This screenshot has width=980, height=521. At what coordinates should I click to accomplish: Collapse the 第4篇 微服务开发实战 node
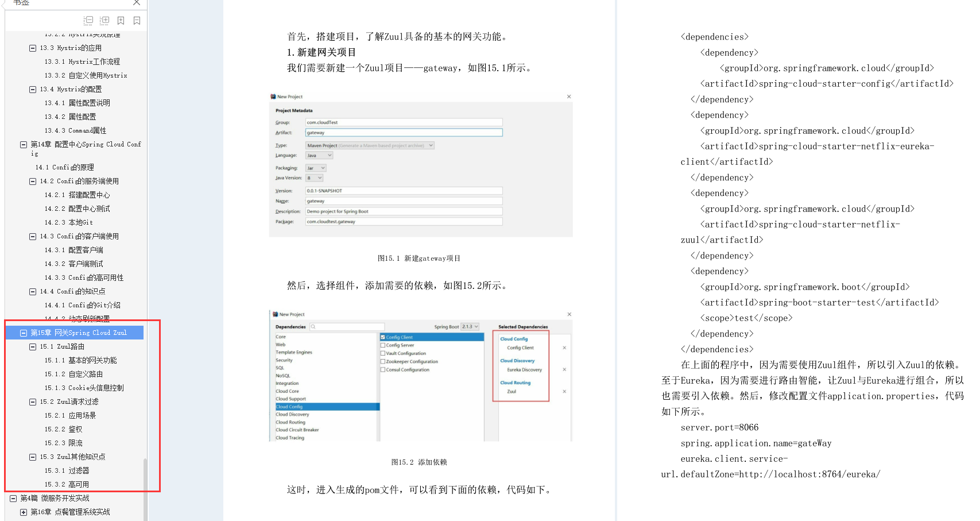[13, 499]
